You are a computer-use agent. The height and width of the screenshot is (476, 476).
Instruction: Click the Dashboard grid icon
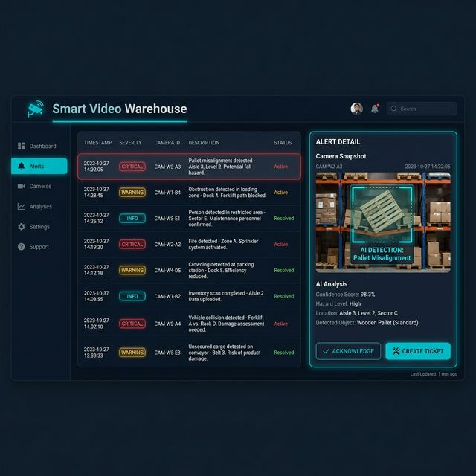tap(22, 146)
